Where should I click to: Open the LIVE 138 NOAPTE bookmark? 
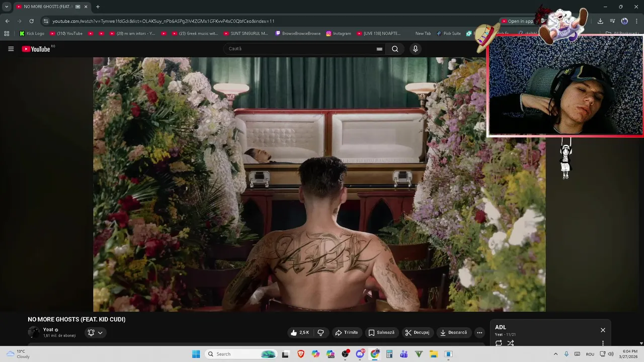pyautogui.click(x=378, y=34)
